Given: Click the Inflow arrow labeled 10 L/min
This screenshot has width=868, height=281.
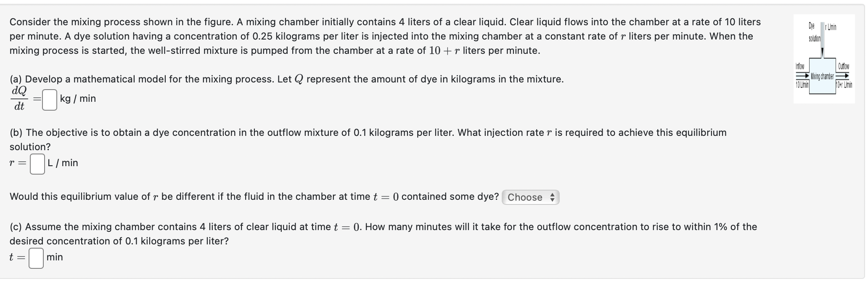Looking at the screenshot, I should [x=802, y=76].
